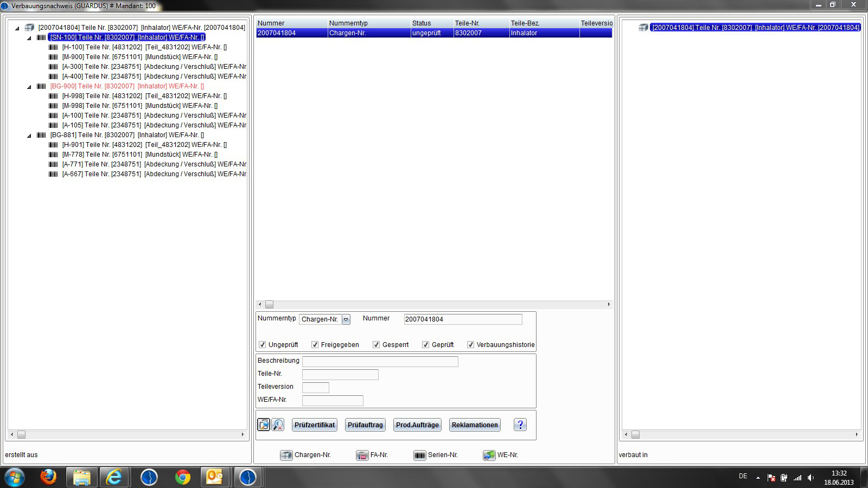The image size is (868, 488).
Task: Click the FA-Nr. factory icon
Action: pyautogui.click(x=362, y=455)
